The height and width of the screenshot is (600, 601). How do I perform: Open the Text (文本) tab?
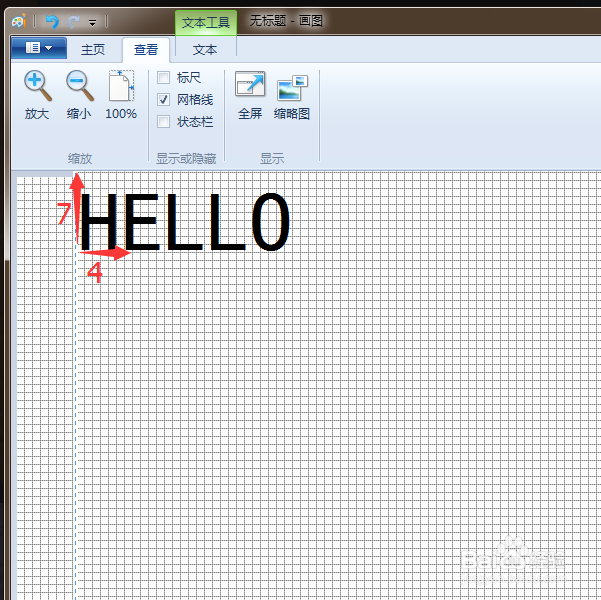pyautogui.click(x=205, y=49)
